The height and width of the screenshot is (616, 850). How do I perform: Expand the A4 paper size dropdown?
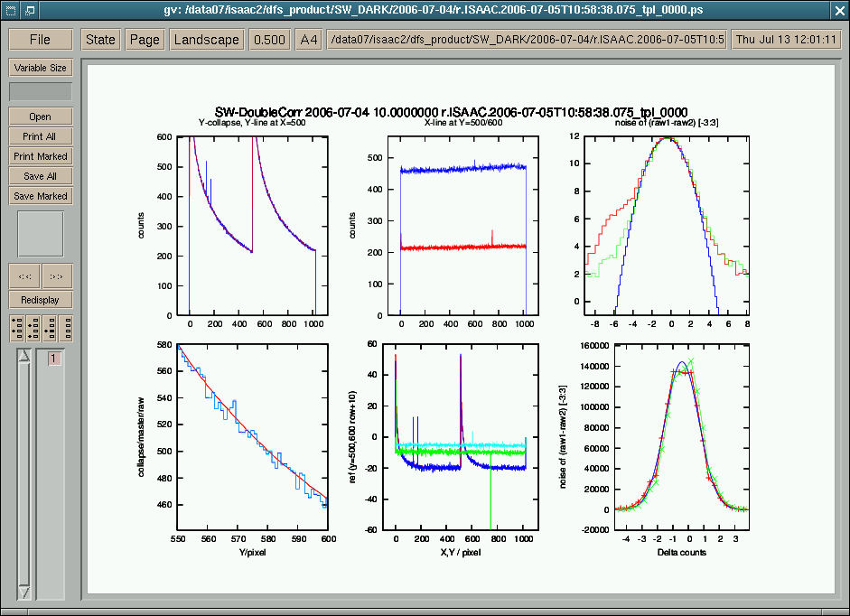coord(309,40)
